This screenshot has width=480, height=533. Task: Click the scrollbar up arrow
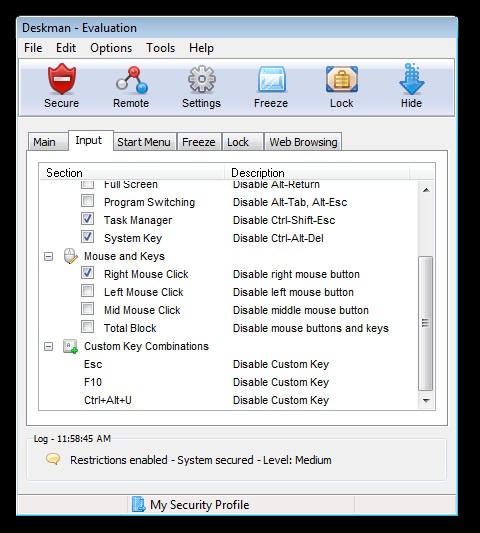pos(426,190)
